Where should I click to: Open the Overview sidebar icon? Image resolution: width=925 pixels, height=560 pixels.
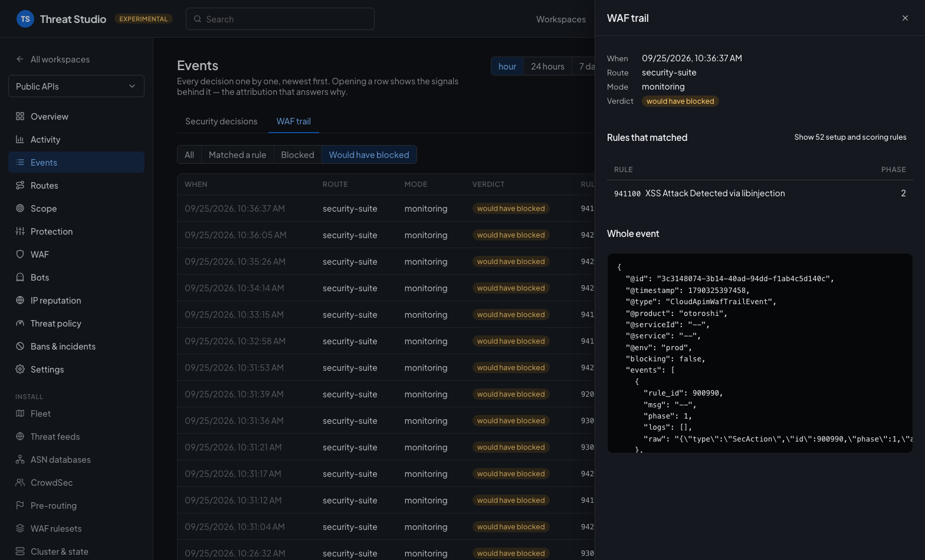(x=20, y=116)
